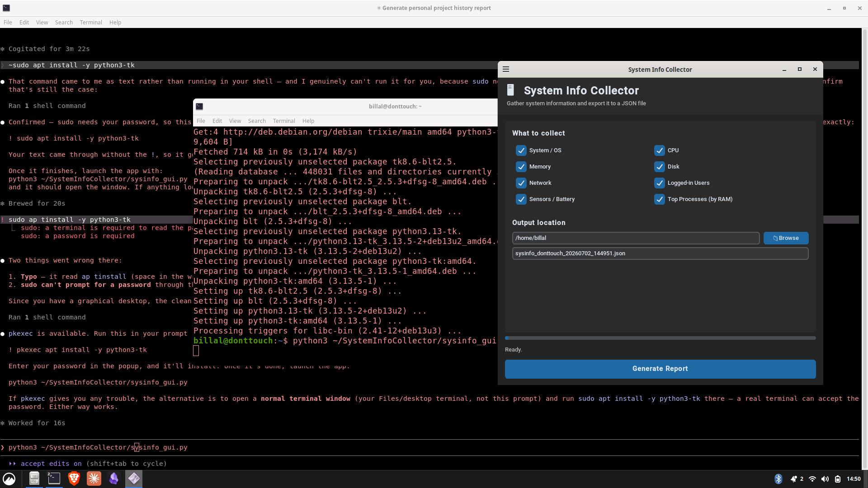Click the main terminal vertical scrollbar
The height and width of the screenshot is (488, 868).
(x=865, y=249)
